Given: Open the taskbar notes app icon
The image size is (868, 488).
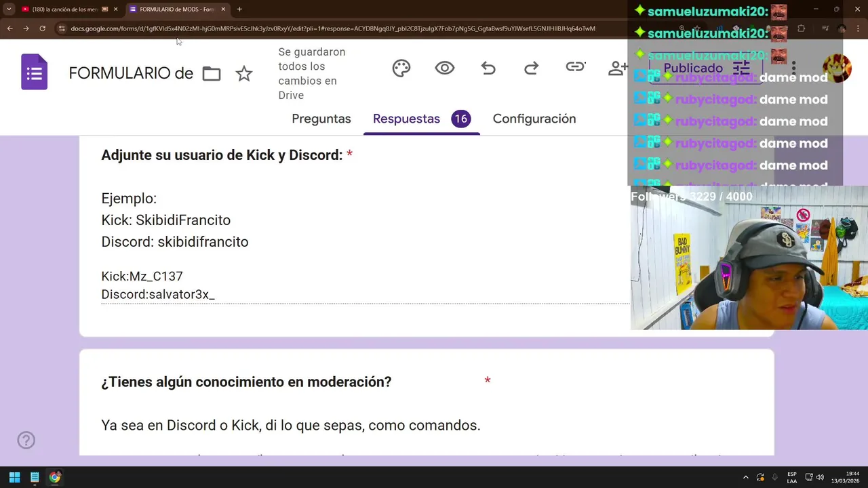Looking at the screenshot, I should point(35,477).
